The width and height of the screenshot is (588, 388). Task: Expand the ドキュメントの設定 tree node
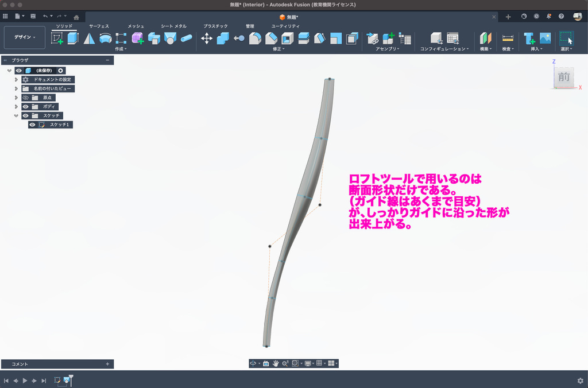pyautogui.click(x=16, y=80)
